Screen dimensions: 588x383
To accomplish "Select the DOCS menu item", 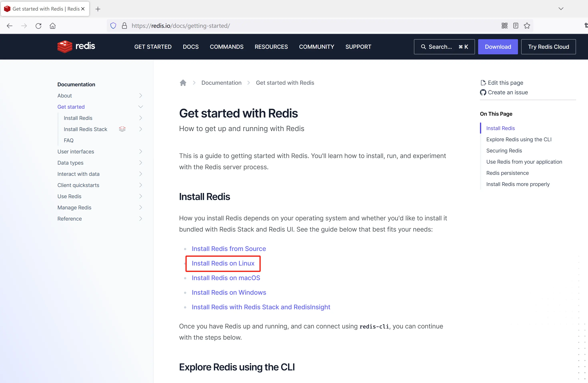I will click(x=191, y=46).
